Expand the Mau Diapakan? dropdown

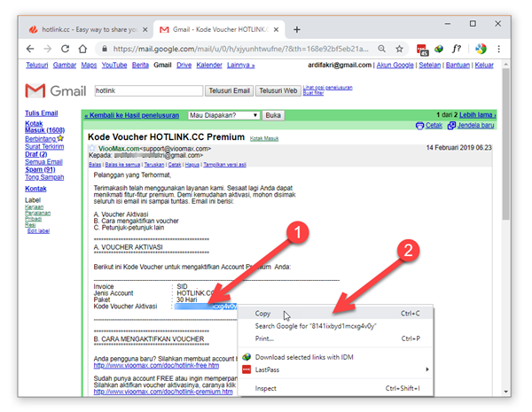(224, 115)
